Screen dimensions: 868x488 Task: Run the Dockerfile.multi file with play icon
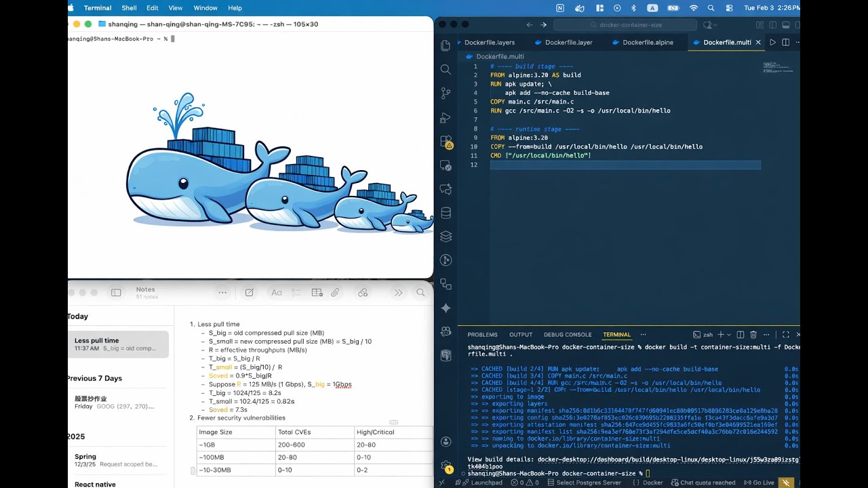click(x=772, y=42)
